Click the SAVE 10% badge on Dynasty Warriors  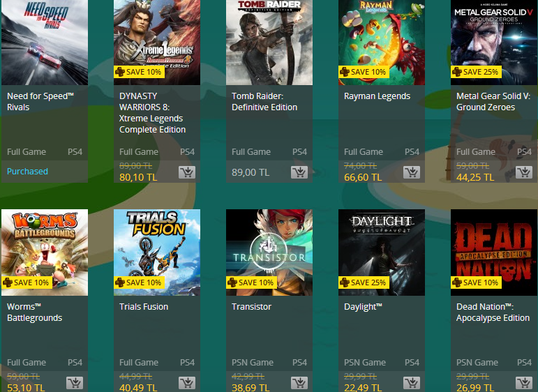[140, 72]
